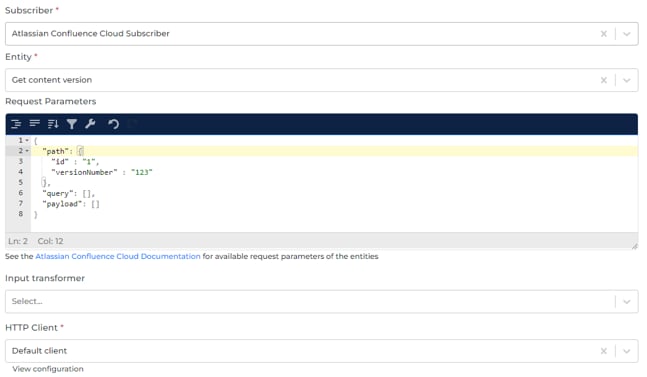
Task: Undo last editor action
Action: click(x=113, y=124)
